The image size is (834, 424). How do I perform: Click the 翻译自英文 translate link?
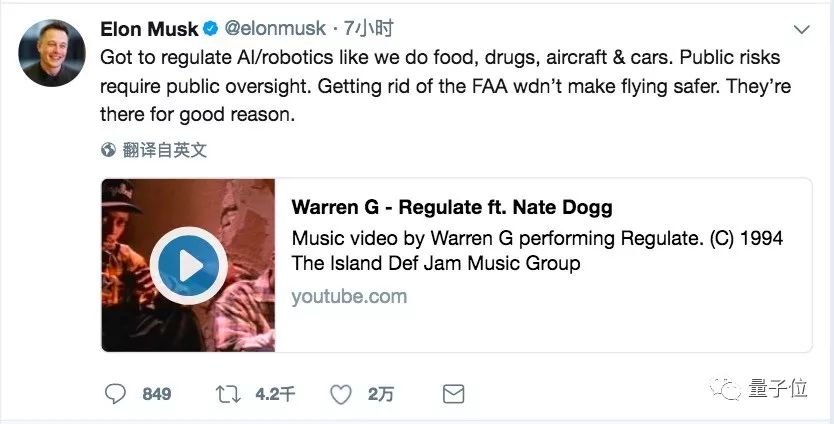164,151
